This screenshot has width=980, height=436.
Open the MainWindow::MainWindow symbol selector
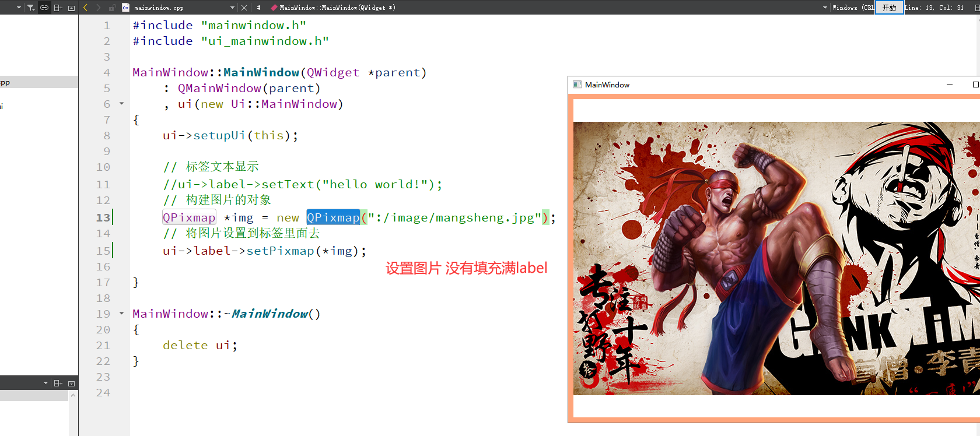click(332, 8)
